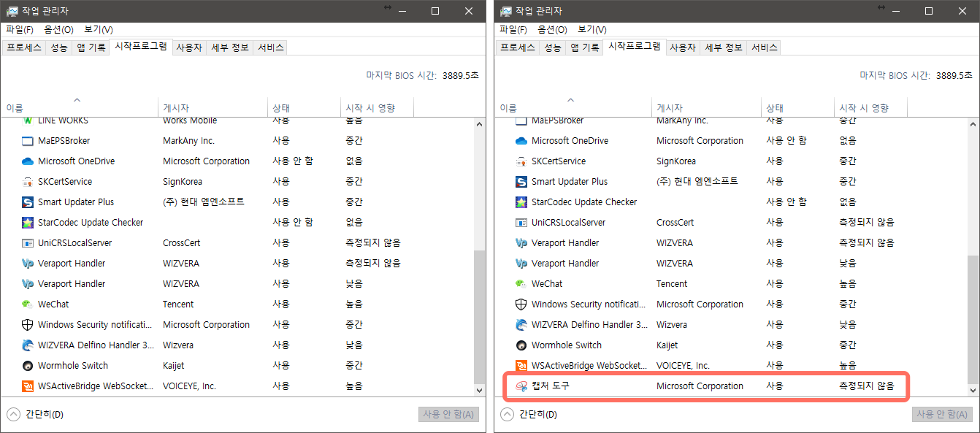This screenshot has width=980, height=433.
Task: Click Windows Security shield icon in right window
Action: tap(521, 304)
